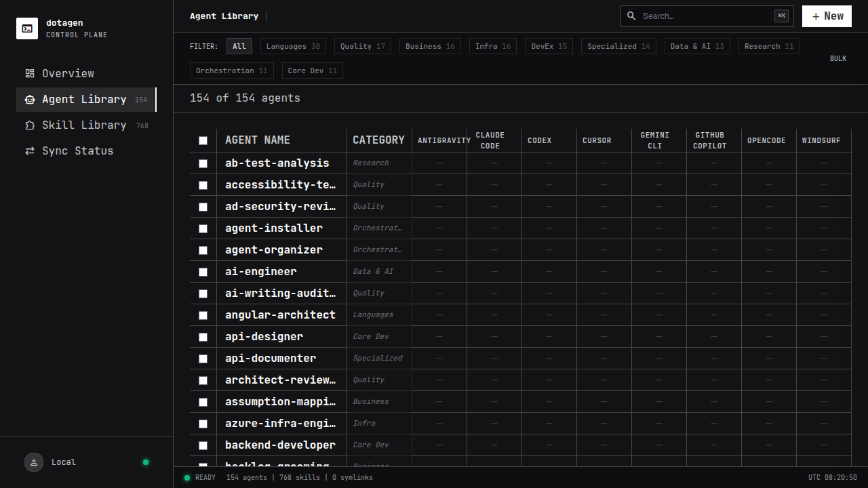868x488 pixels.
Task: Toggle the select-all agents checkbox
Action: point(203,140)
